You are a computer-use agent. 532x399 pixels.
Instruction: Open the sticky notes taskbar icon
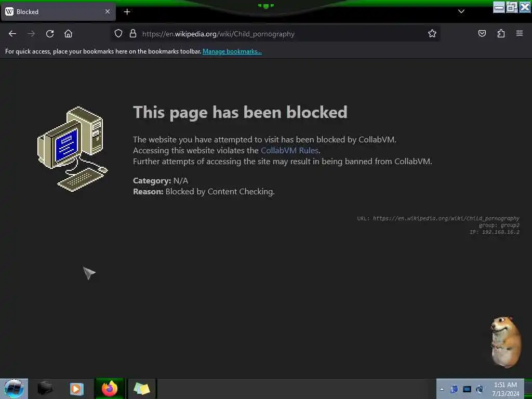[x=141, y=389]
